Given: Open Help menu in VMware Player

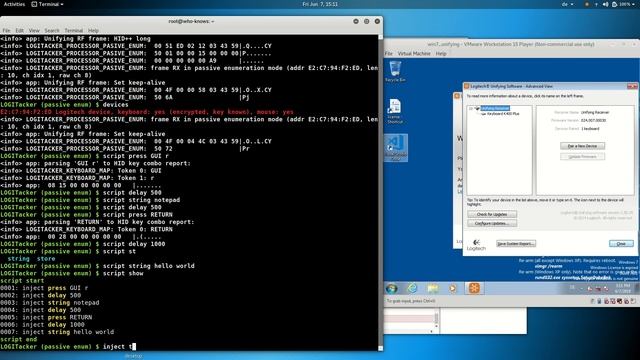Looking at the screenshot, I should [x=441, y=53].
